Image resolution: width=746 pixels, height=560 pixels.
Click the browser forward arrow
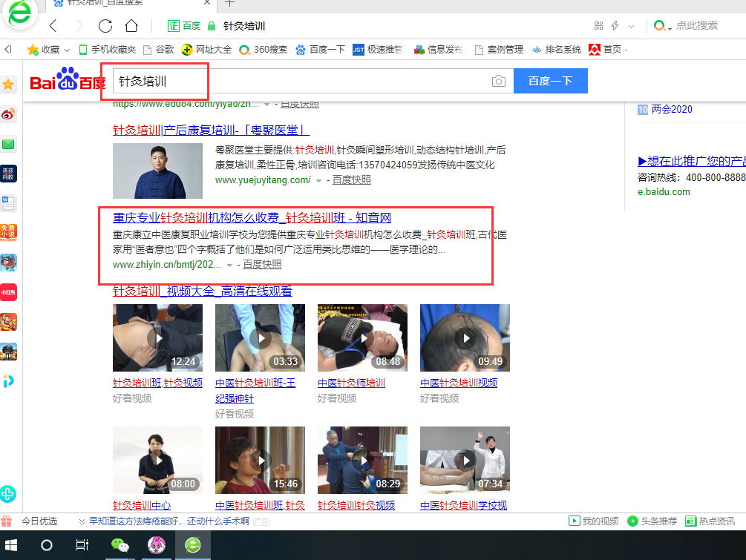[x=79, y=26]
